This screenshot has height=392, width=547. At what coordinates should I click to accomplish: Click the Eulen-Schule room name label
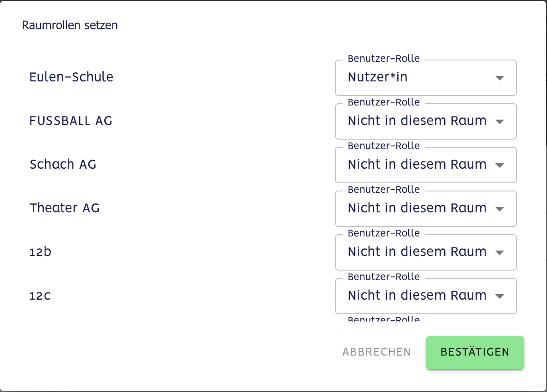coord(71,77)
